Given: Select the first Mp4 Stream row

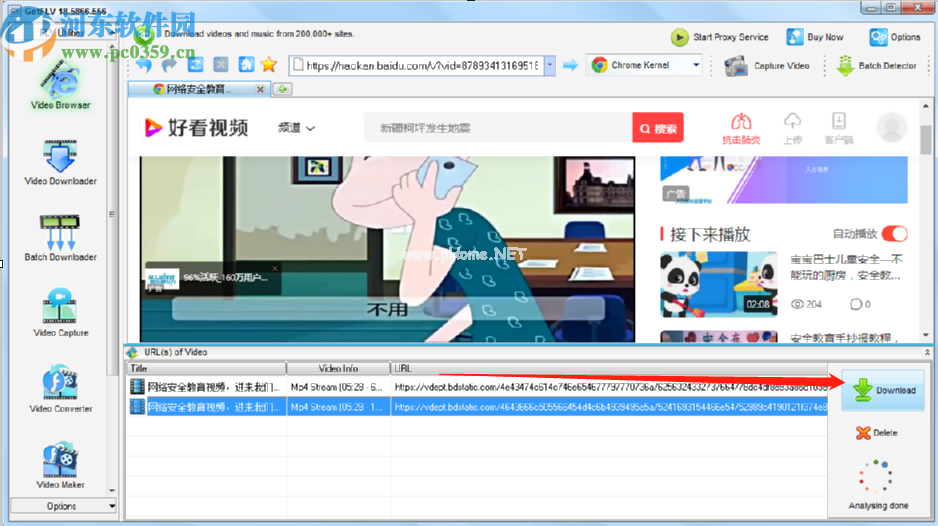Looking at the screenshot, I should 338,386.
